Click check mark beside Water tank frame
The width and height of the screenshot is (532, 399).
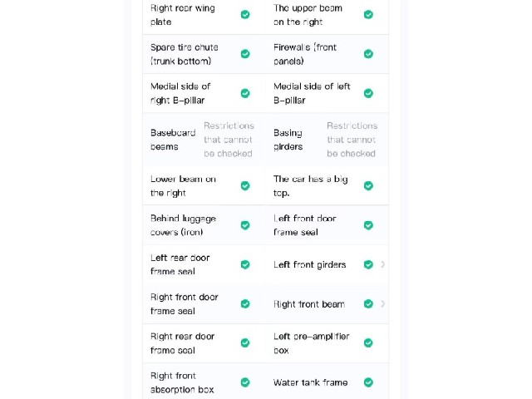368,382
